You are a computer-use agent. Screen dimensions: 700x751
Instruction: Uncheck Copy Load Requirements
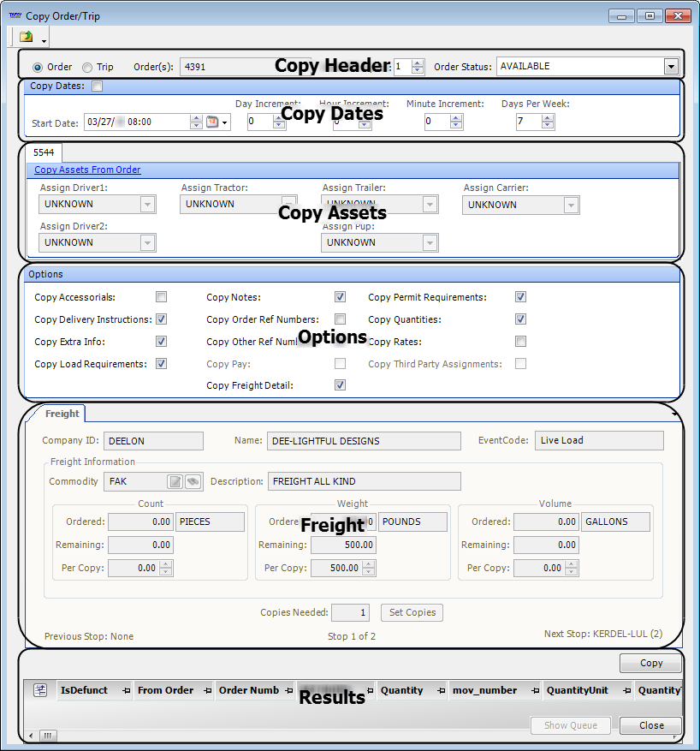pos(161,364)
